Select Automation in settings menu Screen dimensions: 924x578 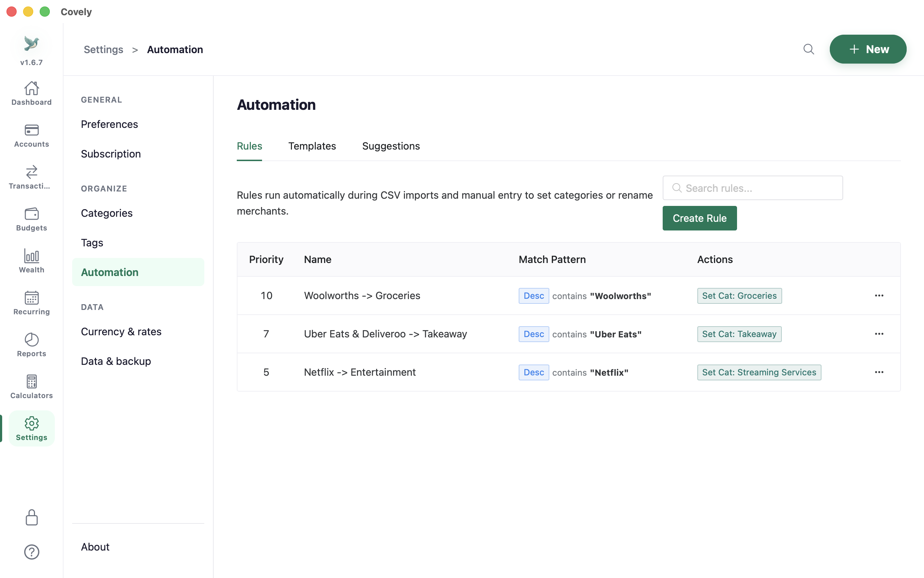click(138, 272)
